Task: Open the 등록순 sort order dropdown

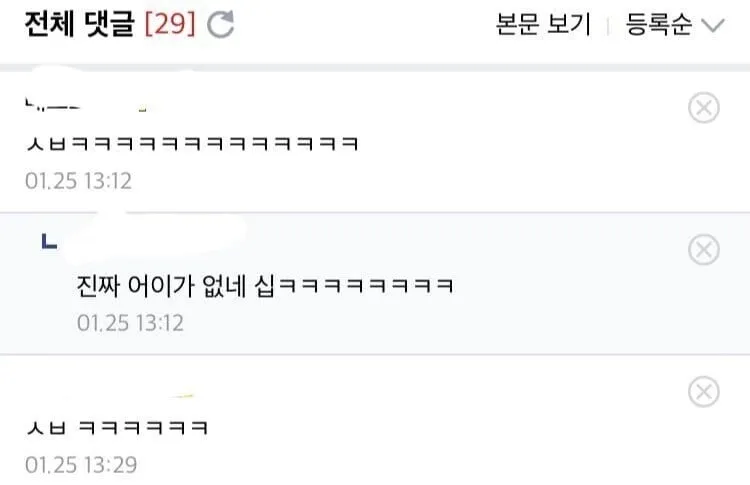Action: pyautogui.click(x=675, y=24)
